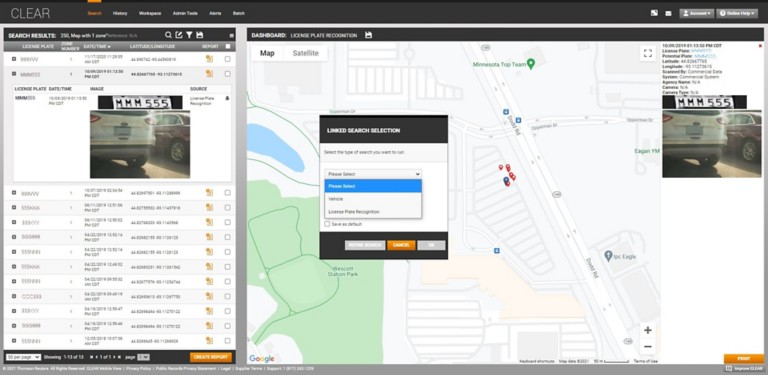The height and width of the screenshot is (375, 768).
Task: Check the box for SSS888 04/18/2019 row
Action: [227, 326]
